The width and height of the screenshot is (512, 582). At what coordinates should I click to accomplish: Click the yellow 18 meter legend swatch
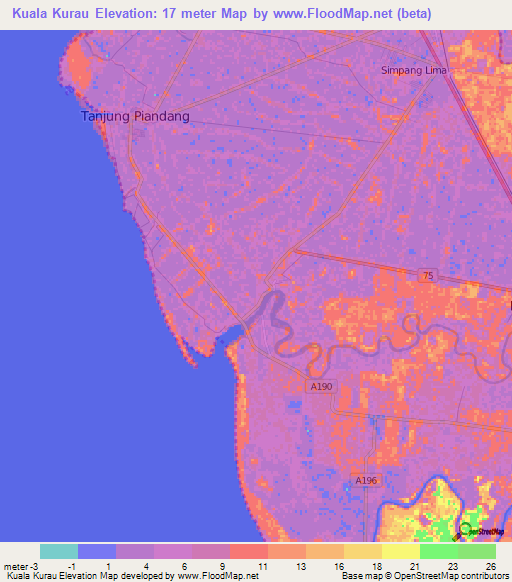[x=401, y=552]
